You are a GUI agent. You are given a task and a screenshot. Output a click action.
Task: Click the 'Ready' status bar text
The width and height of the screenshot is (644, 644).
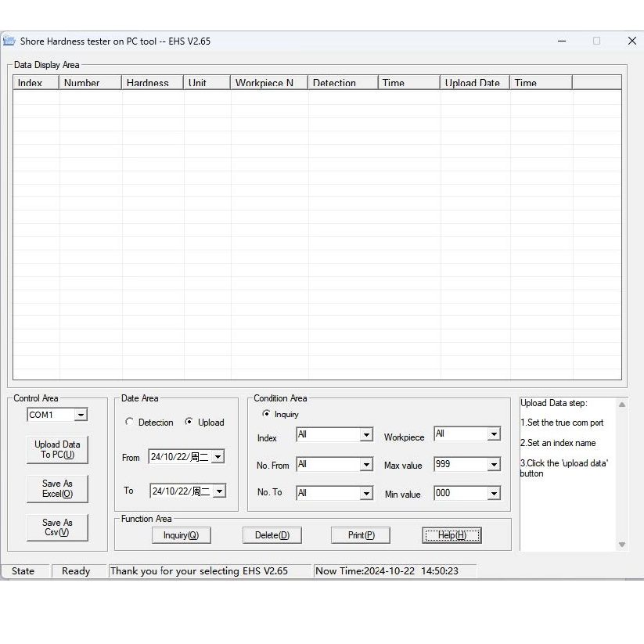point(76,571)
